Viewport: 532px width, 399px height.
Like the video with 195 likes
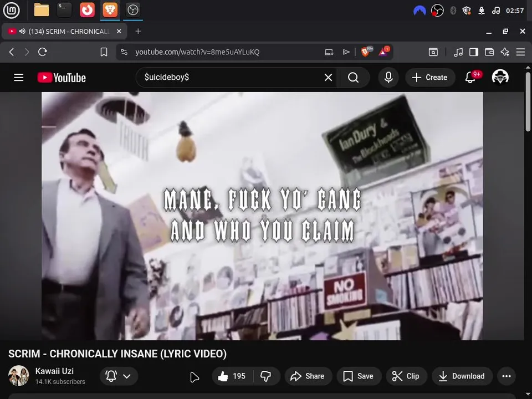[x=232, y=376]
